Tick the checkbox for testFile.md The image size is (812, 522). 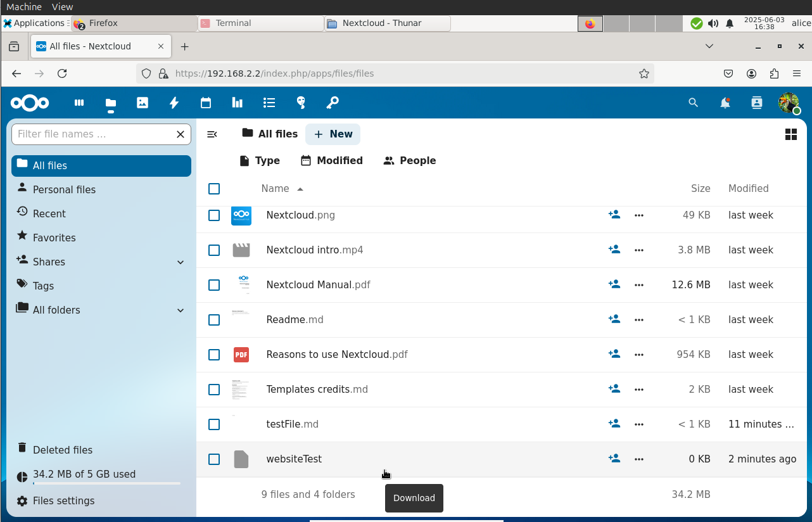tap(214, 424)
